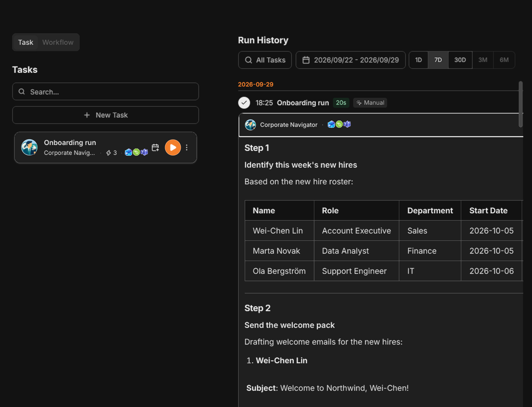
Task: Click the Role column header
Action: click(x=356, y=211)
